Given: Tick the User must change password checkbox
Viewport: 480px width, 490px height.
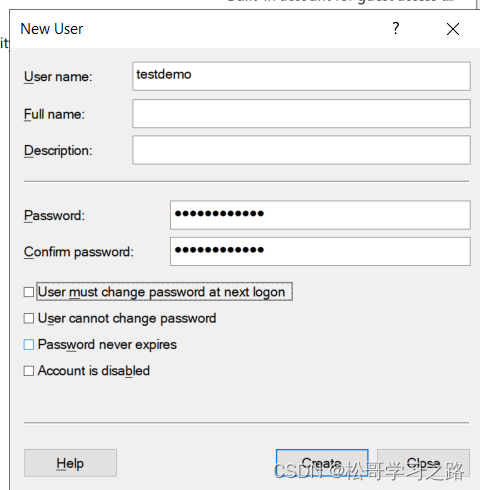Looking at the screenshot, I should (29, 292).
